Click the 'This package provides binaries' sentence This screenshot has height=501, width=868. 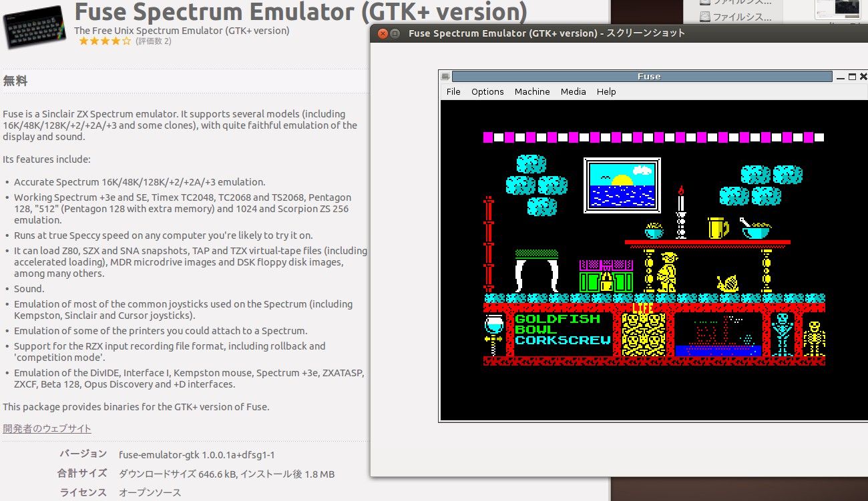(136, 407)
